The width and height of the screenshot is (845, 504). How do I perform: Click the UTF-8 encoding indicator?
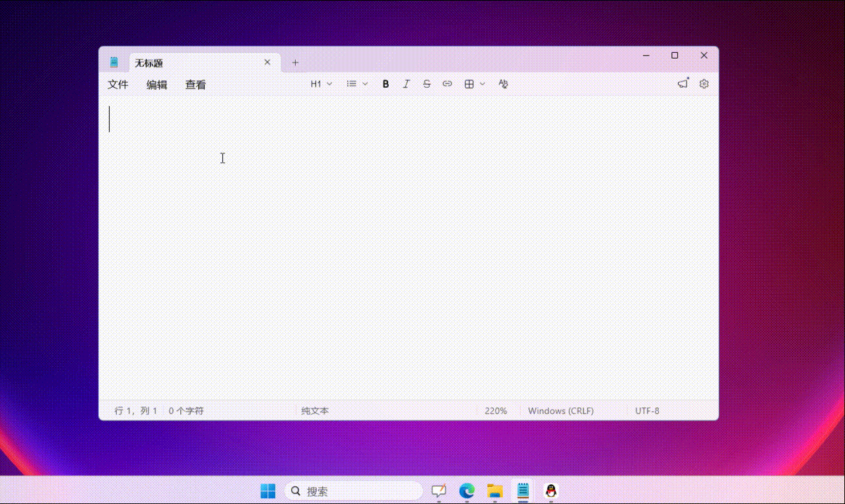pyautogui.click(x=647, y=410)
